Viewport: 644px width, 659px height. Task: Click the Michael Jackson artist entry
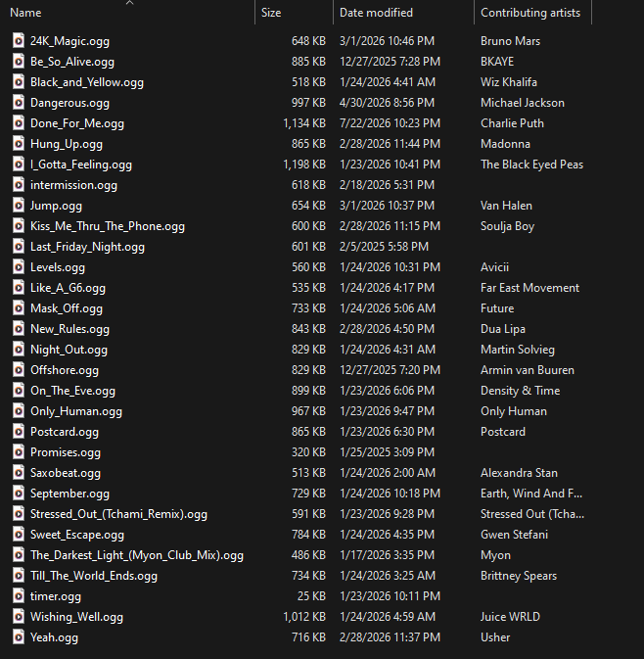tap(523, 103)
